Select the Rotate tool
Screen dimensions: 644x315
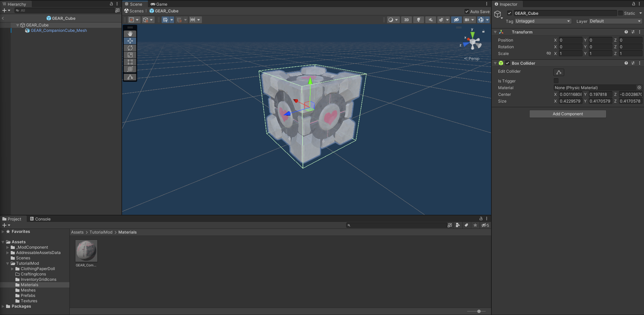130,48
